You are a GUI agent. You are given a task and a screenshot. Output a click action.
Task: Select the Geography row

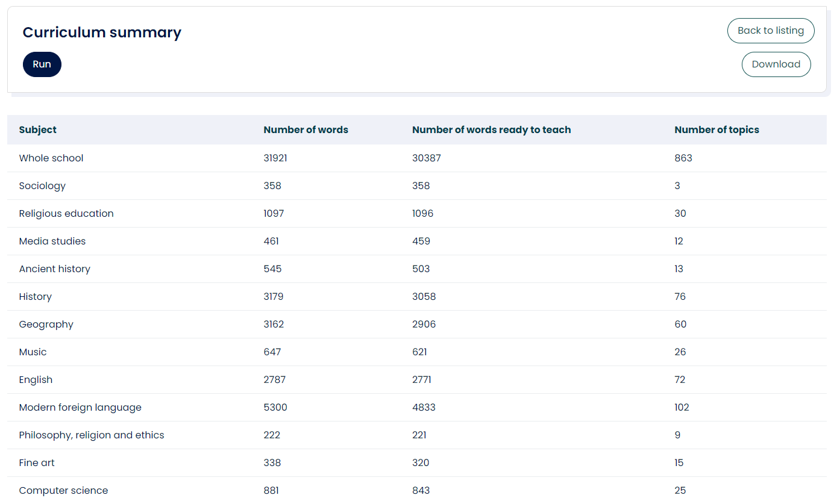click(46, 325)
